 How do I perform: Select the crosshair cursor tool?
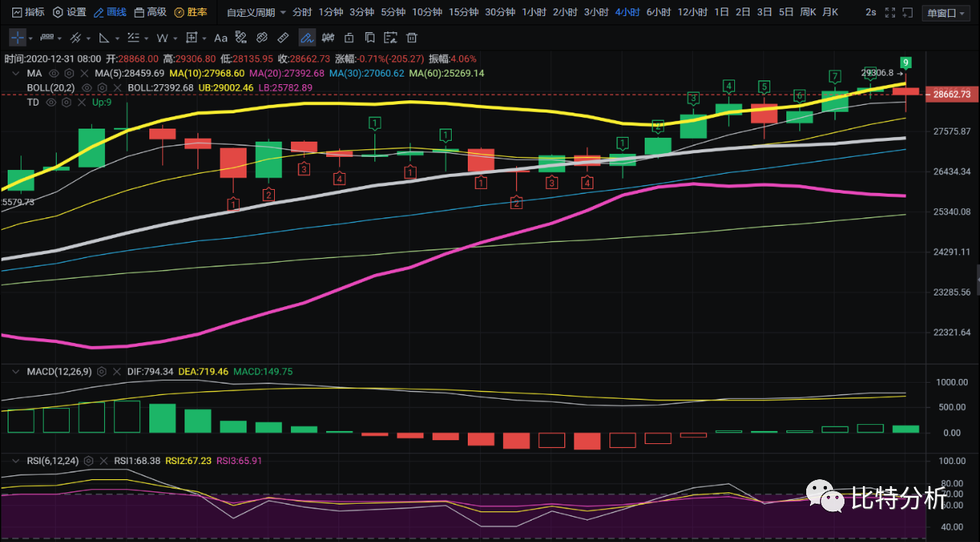[x=18, y=38]
